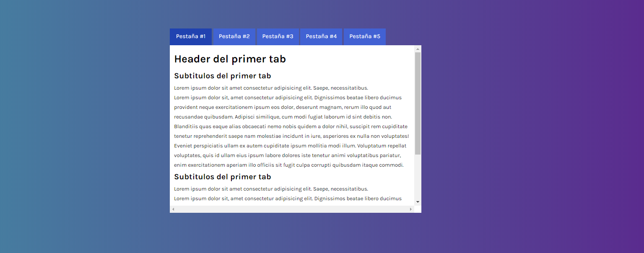Select the Pestaña #1 tab

[191, 36]
